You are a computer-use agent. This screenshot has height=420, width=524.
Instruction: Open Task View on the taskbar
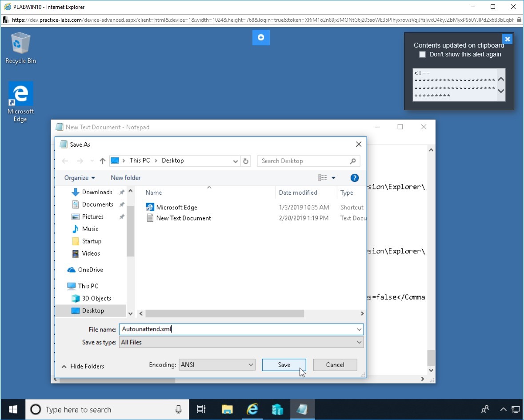tap(201, 409)
